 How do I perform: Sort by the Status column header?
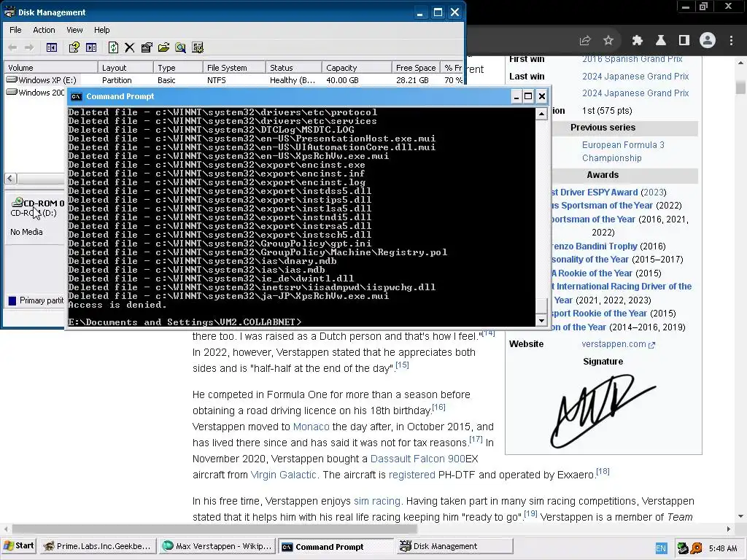pos(293,68)
